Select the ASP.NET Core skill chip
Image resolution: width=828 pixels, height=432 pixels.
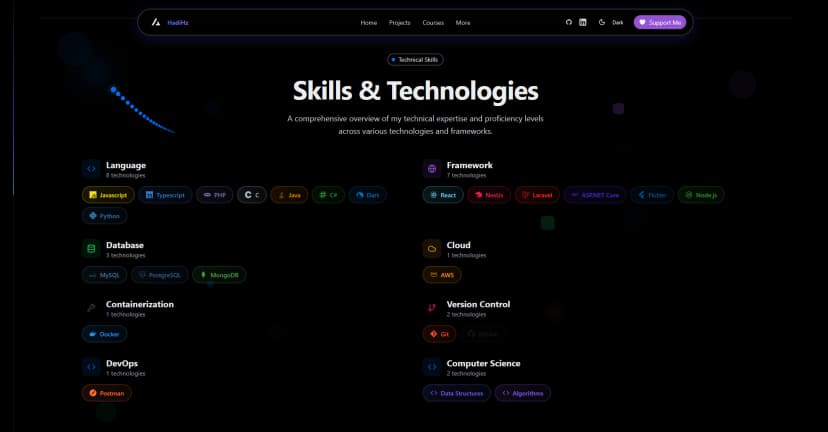pos(595,195)
